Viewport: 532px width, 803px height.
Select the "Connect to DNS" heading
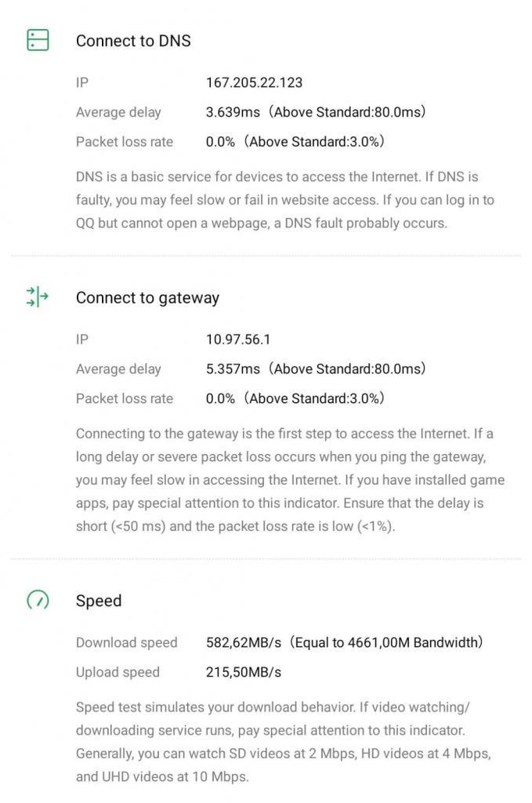coord(133,41)
